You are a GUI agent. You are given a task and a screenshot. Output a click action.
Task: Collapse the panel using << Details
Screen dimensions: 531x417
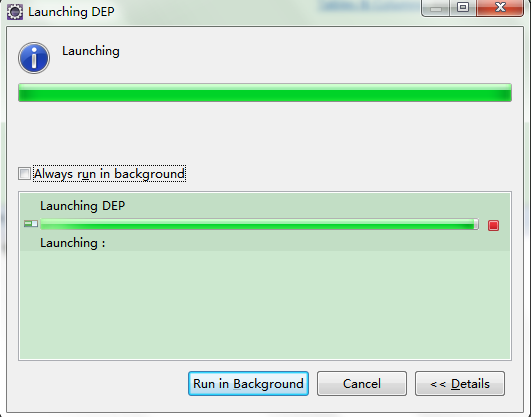click(x=460, y=383)
